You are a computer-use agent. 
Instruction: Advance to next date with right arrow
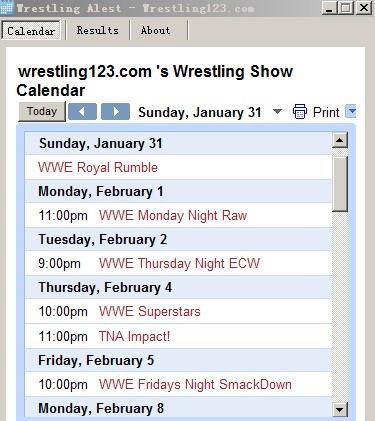point(115,112)
